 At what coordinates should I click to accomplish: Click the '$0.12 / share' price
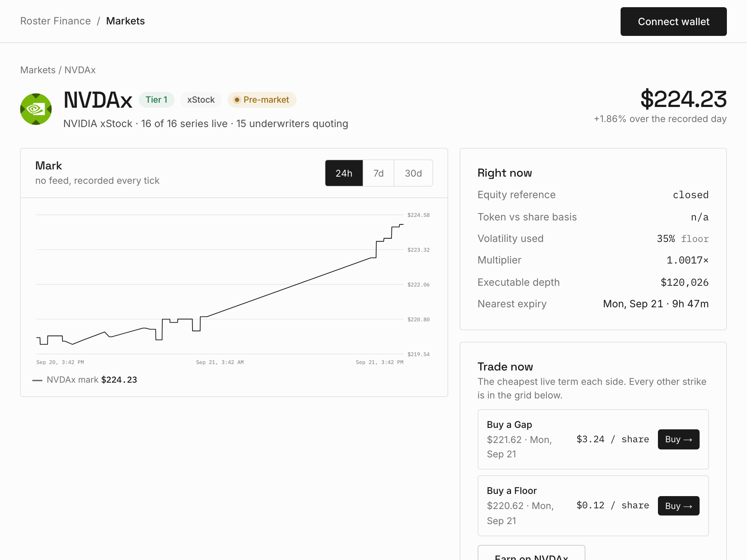[613, 505]
